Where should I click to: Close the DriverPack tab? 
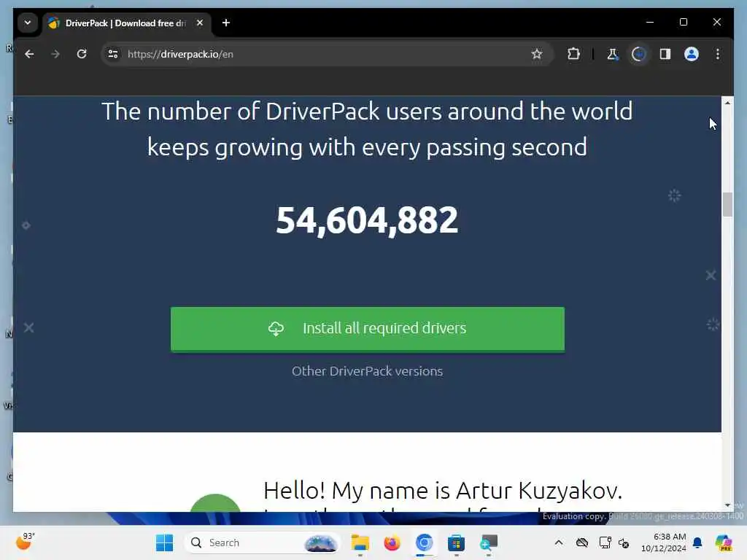[200, 23]
